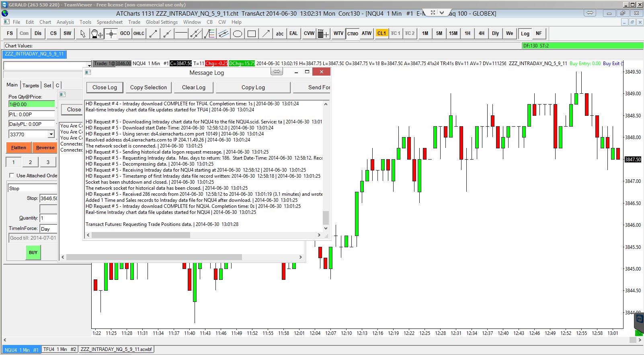
Task: Toggle the Log scale button
Action: tap(525, 33)
